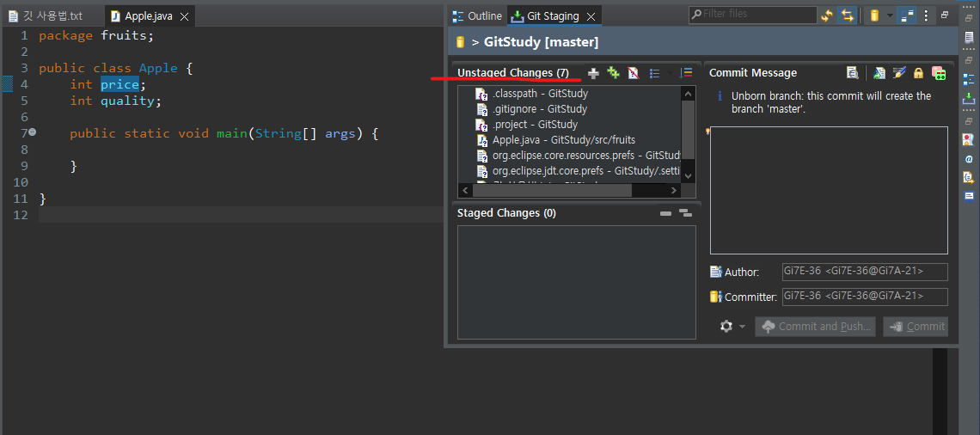
Task: Click in the Filter files field
Action: (753, 15)
